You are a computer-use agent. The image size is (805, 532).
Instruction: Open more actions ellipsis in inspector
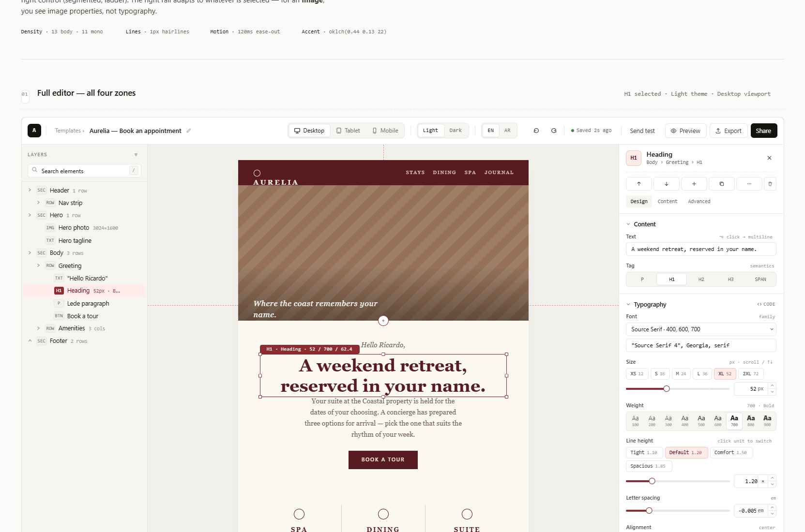[x=749, y=184]
